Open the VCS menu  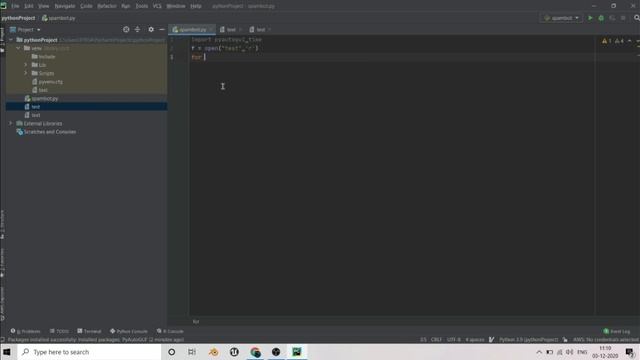click(x=157, y=6)
